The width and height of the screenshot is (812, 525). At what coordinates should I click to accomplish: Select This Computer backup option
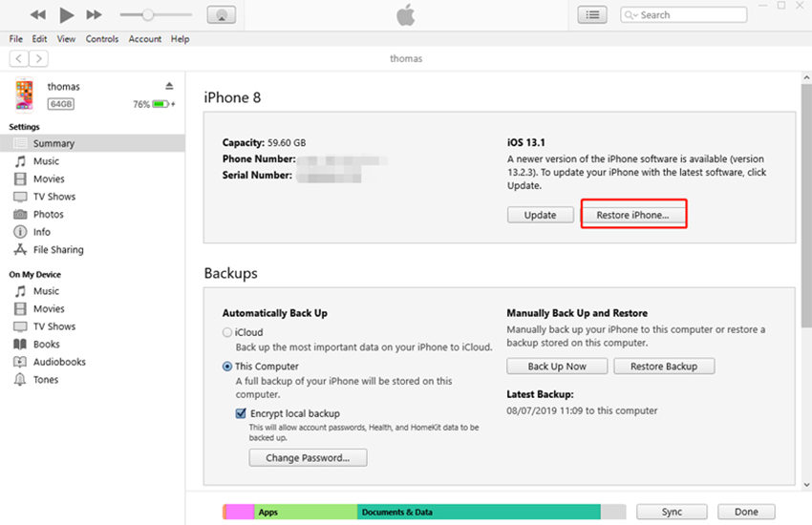(227, 367)
